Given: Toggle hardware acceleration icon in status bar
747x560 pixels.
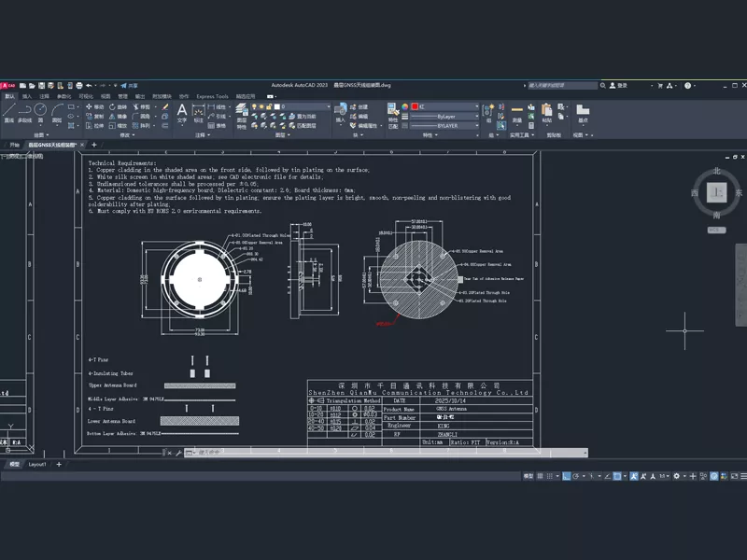Looking at the screenshot, I should [714, 476].
